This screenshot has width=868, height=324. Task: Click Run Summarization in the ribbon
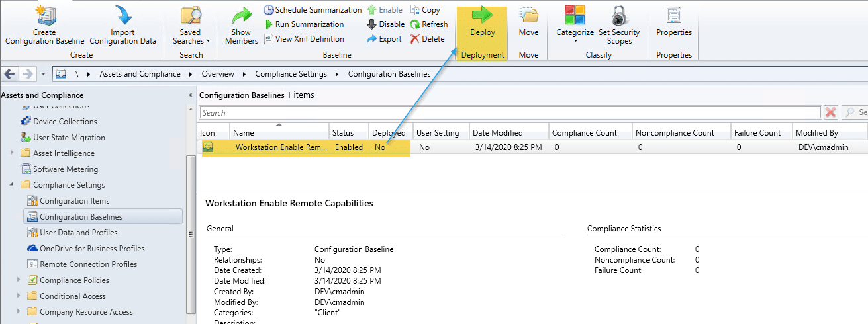coord(303,24)
